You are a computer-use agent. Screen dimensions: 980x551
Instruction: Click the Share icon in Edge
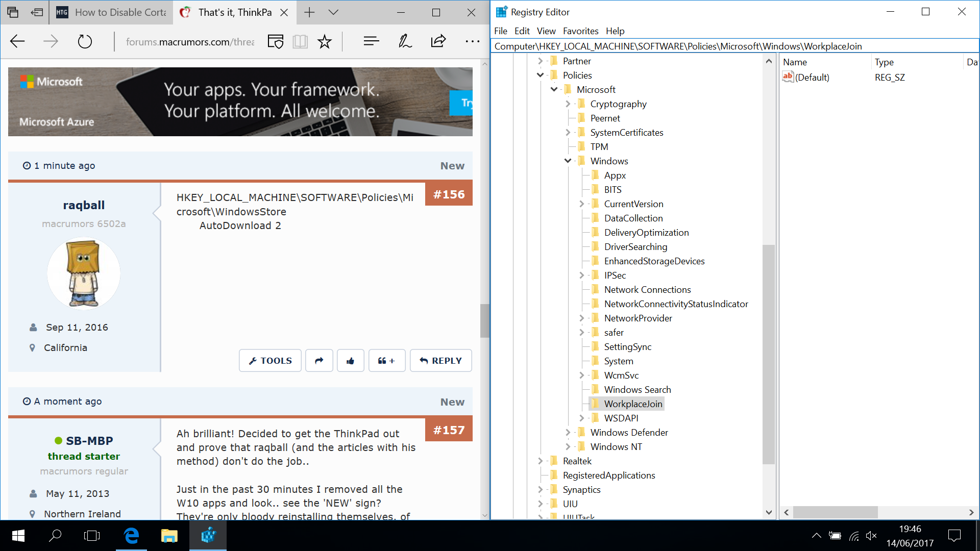[x=438, y=41]
